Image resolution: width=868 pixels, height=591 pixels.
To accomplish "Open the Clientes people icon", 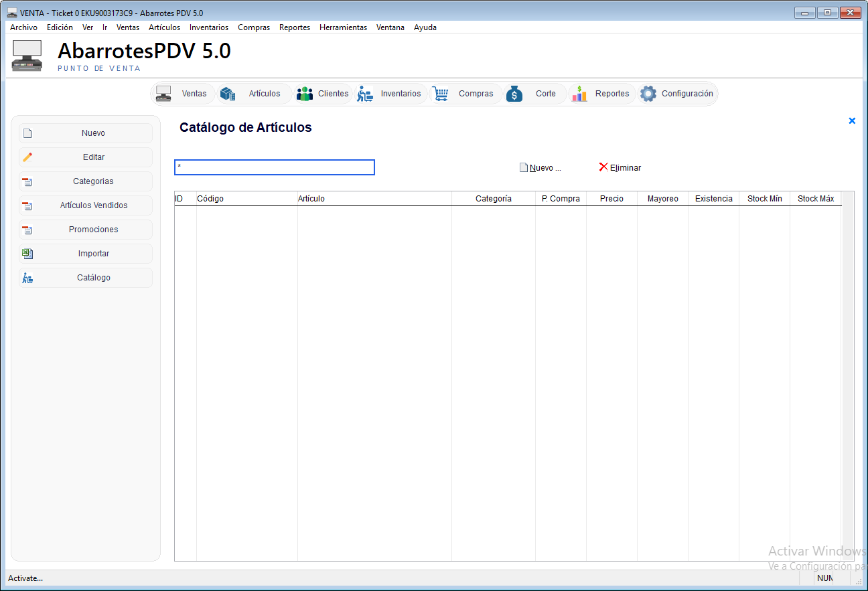I will [305, 94].
